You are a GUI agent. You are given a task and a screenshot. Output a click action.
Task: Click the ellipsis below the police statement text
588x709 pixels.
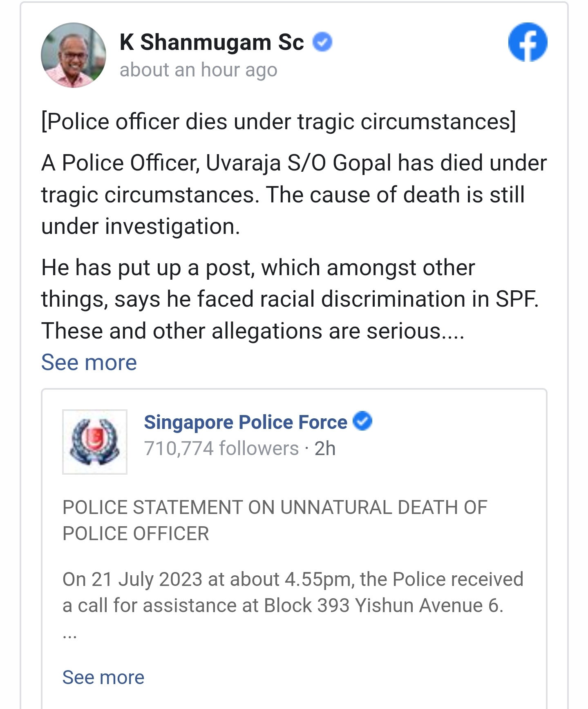tap(70, 636)
